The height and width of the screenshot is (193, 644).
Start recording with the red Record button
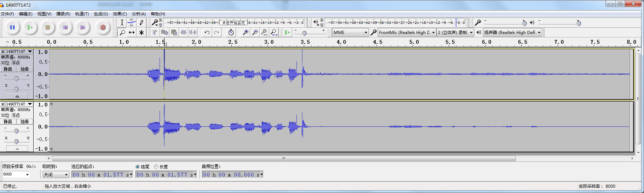tap(103, 27)
